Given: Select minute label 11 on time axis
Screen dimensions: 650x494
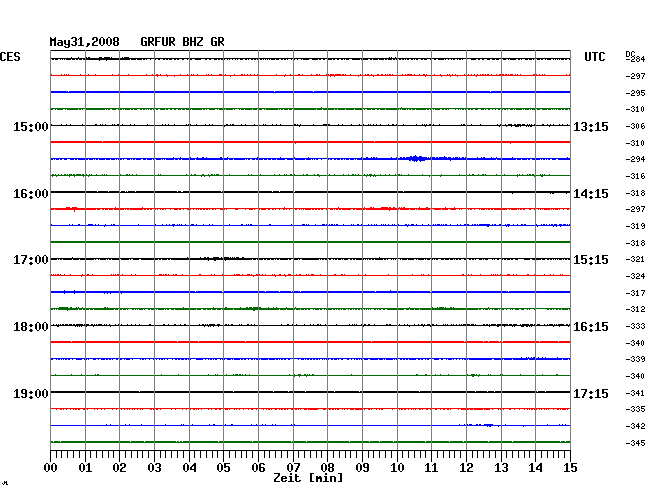Looking at the screenshot, I should (x=431, y=468).
